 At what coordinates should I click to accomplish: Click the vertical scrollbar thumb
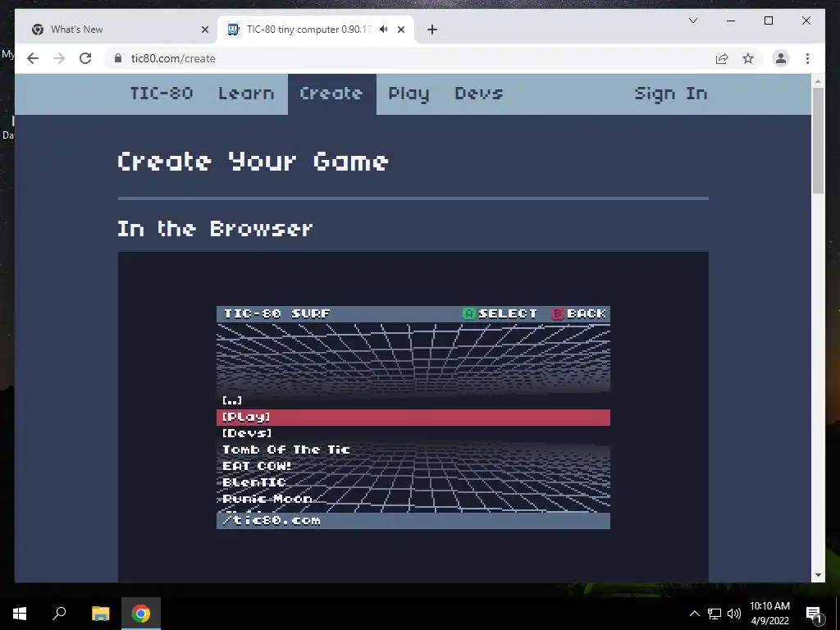[818, 140]
